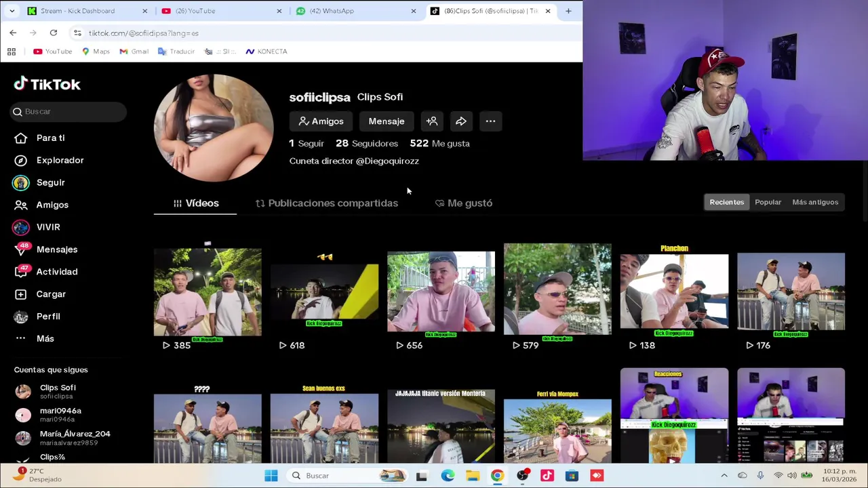
Task: Open the VIVIR live section
Action: click(x=38, y=227)
